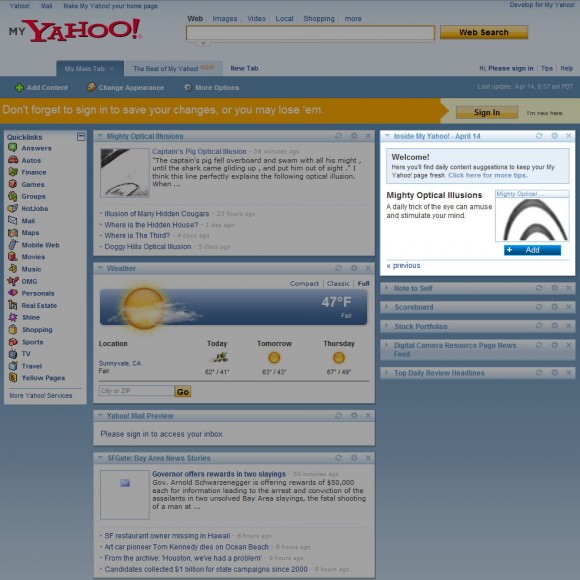Collapse the Quicklinks panel
Screen dimensions: 580x580
[81, 137]
